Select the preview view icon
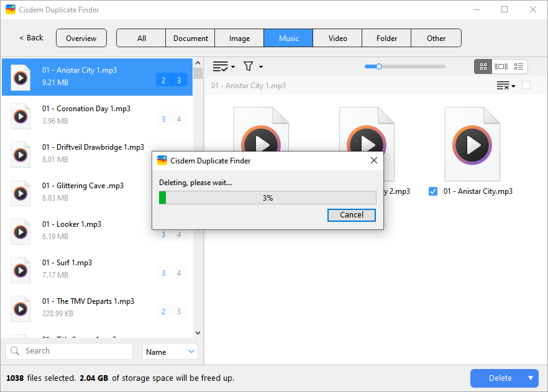This screenshot has width=548, height=392. (x=501, y=66)
